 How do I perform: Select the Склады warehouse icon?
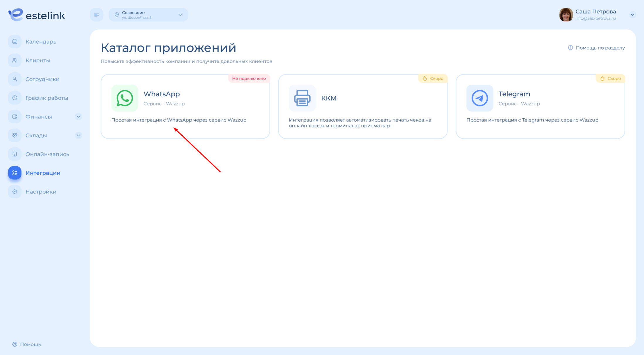coord(15,135)
